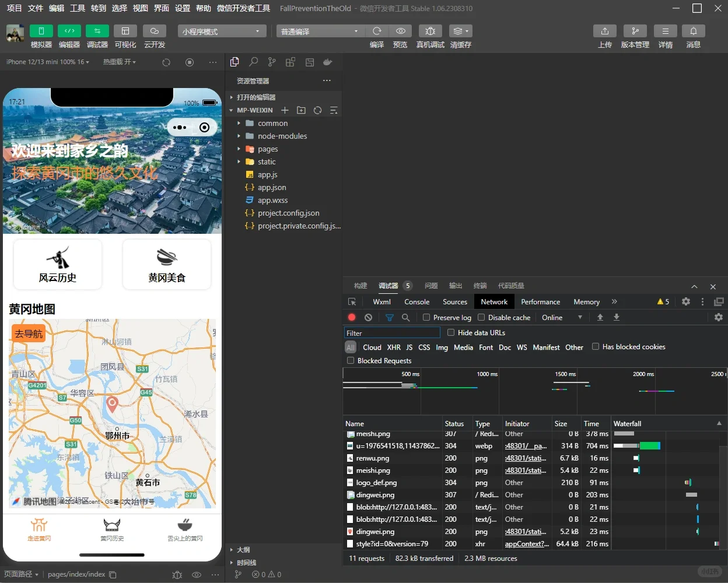Open the Online throttling dropdown

562,317
